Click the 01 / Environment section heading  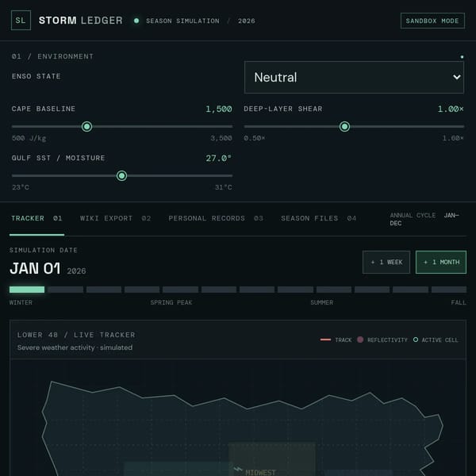click(52, 56)
